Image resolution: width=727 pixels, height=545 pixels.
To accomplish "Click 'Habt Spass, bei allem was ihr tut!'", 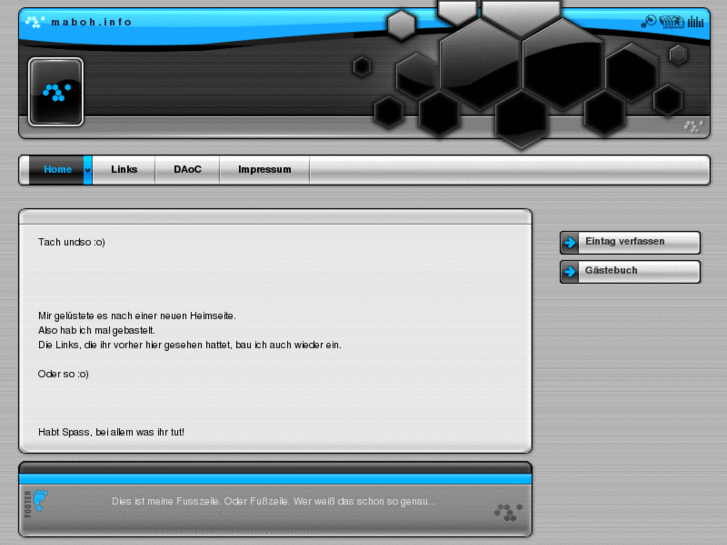I will click(111, 432).
